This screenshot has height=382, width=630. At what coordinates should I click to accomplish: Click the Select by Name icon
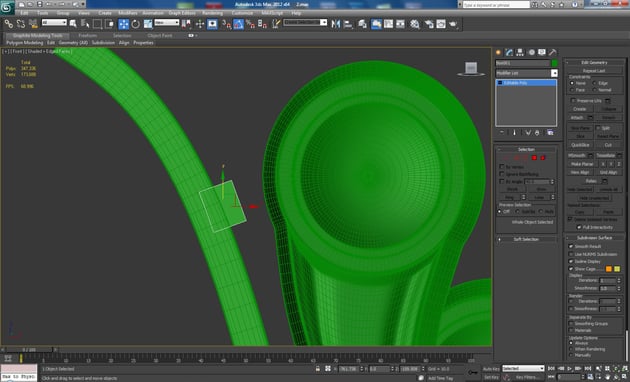tap(85, 24)
